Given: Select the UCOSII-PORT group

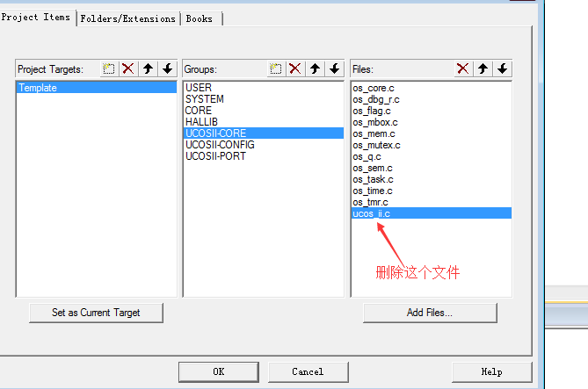Looking at the screenshot, I should tap(264, 156).
